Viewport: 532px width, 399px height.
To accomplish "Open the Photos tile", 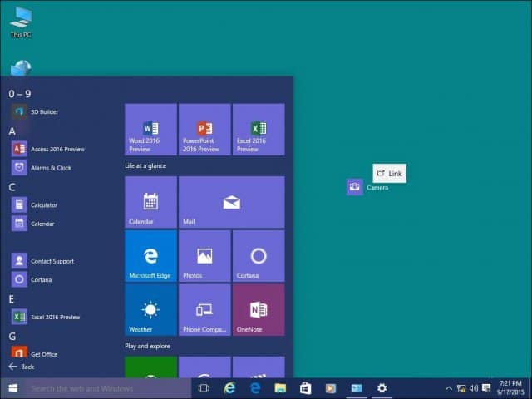I will (204, 256).
